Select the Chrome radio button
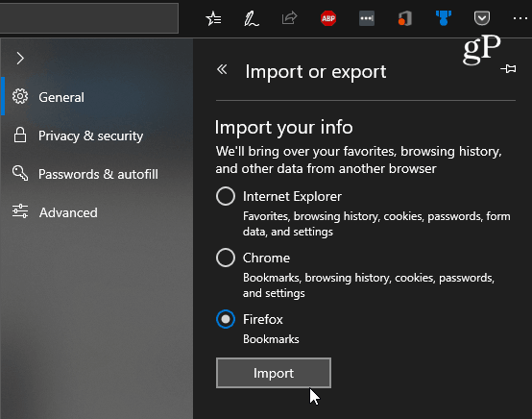Image resolution: width=532 pixels, height=419 pixels. pos(226,258)
